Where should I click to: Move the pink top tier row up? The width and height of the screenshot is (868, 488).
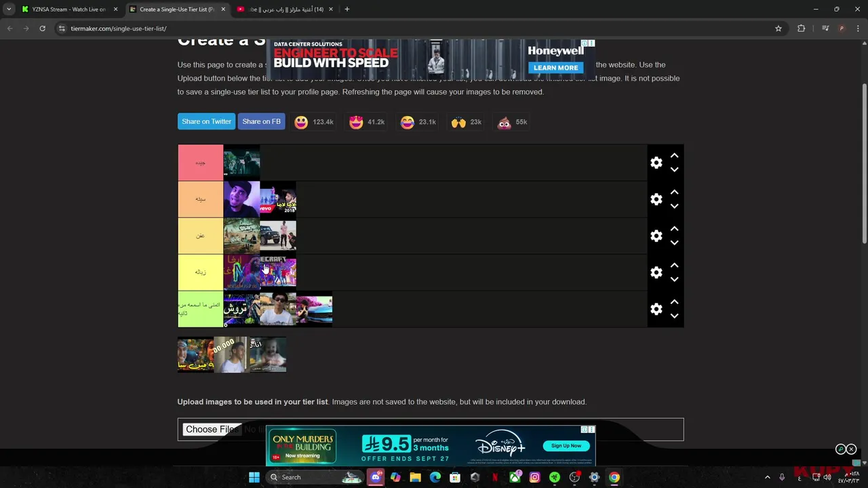click(x=674, y=156)
